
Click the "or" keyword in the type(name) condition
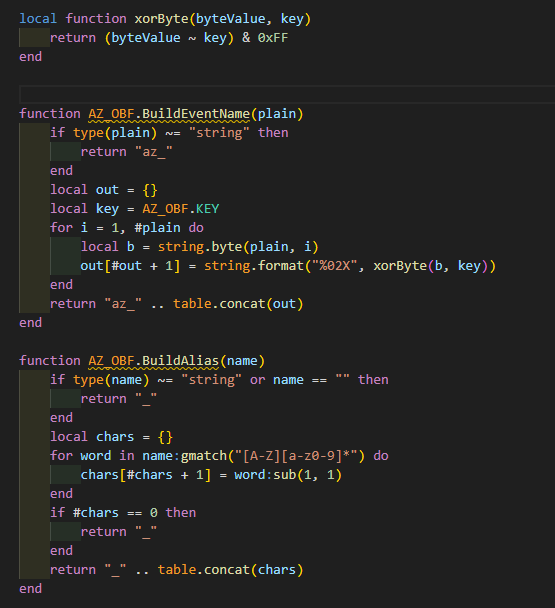click(x=258, y=380)
